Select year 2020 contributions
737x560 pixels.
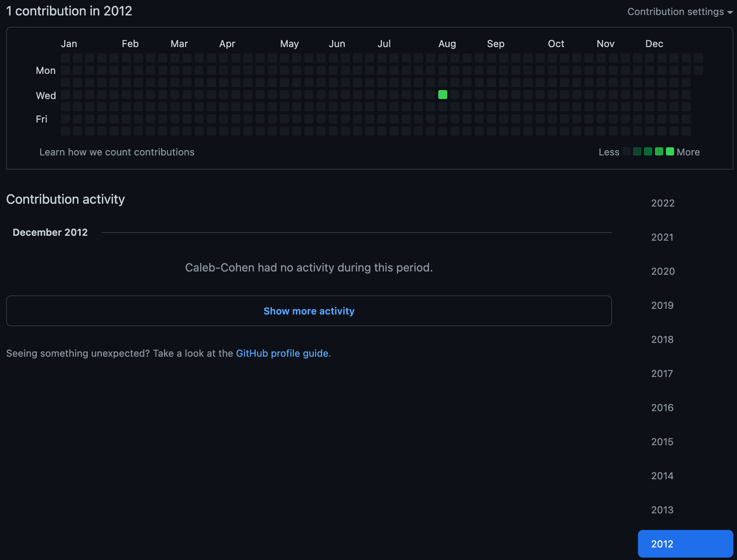[663, 271]
